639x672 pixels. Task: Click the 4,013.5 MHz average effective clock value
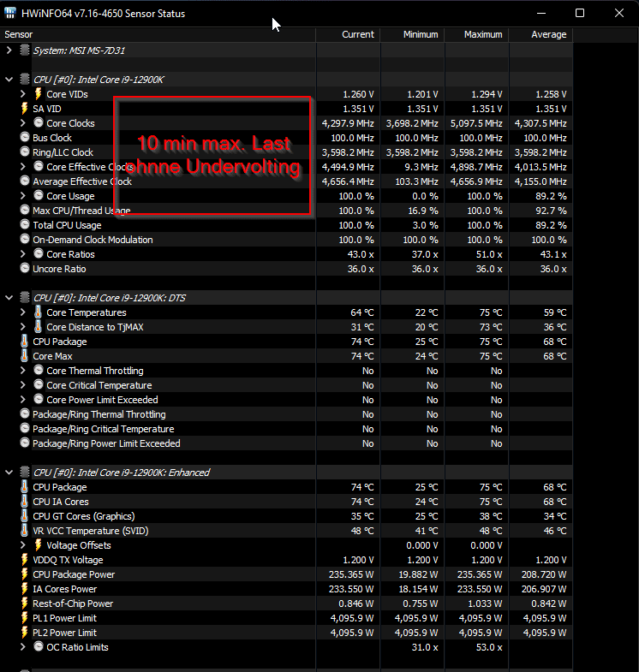(x=540, y=167)
